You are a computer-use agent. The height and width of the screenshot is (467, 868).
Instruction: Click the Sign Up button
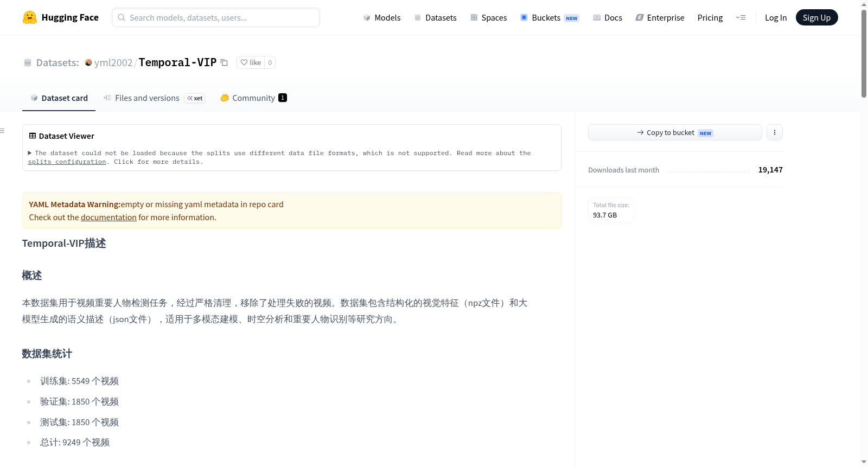pos(816,17)
